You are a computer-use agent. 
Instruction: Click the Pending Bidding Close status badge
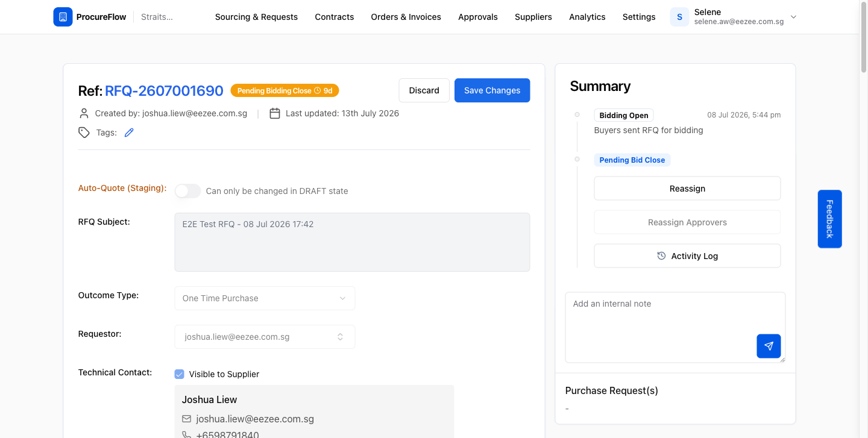pyautogui.click(x=285, y=90)
